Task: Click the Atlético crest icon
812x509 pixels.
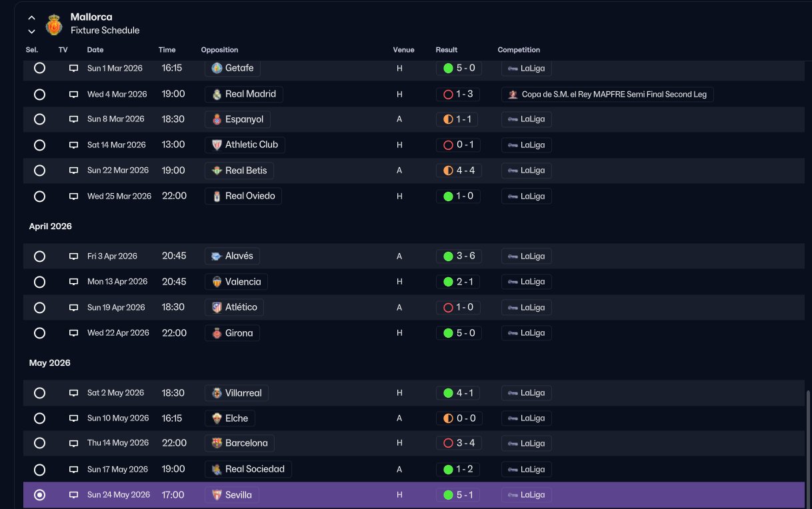Action: (217, 307)
